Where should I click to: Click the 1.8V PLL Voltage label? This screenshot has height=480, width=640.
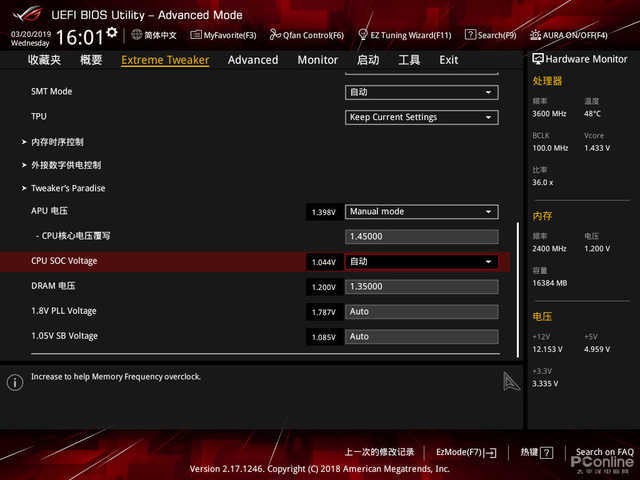[64, 311]
